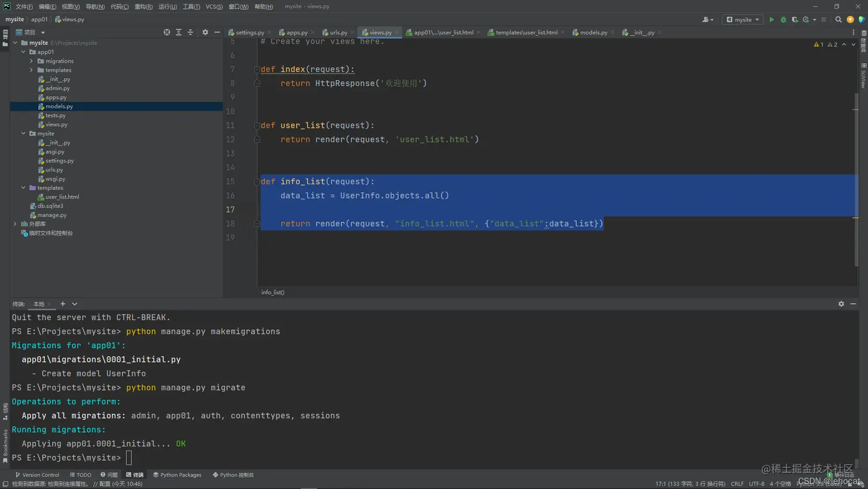868x489 pixels.
Task: Open the 运行(U) menu
Action: tap(168, 7)
